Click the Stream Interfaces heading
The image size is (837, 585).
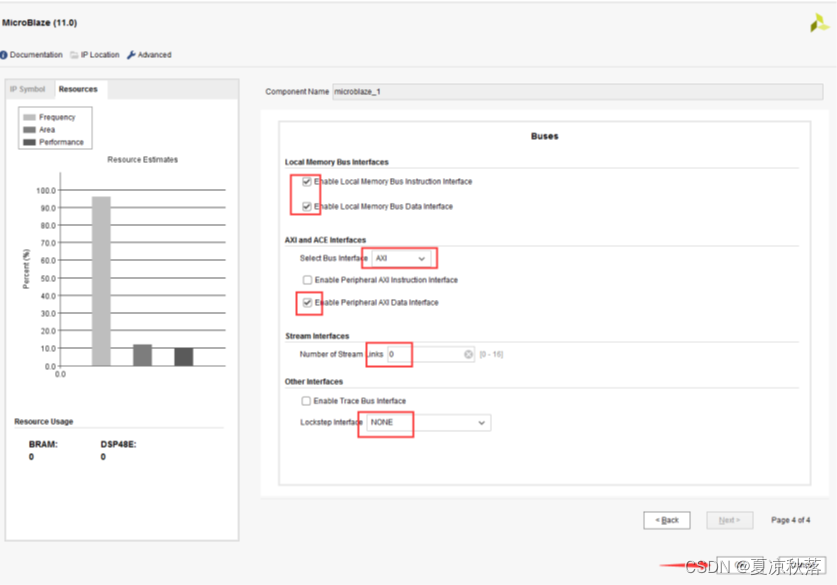tap(317, 336)
